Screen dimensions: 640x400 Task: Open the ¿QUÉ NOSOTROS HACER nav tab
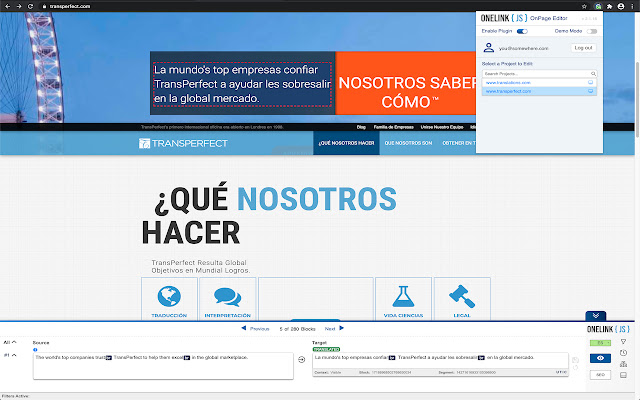pyautogui.click(x=346, y=143)
